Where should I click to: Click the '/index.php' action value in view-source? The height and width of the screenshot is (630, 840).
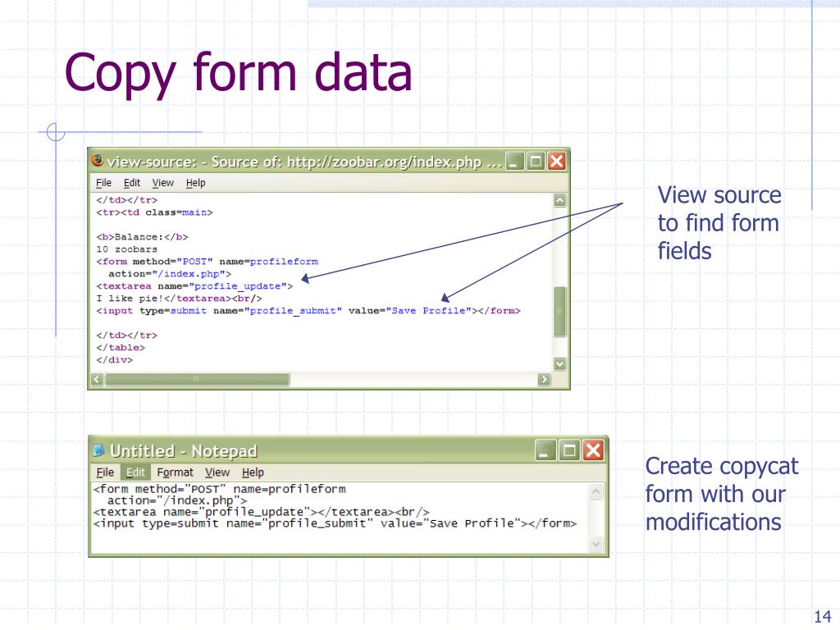(x=189, y=274)
